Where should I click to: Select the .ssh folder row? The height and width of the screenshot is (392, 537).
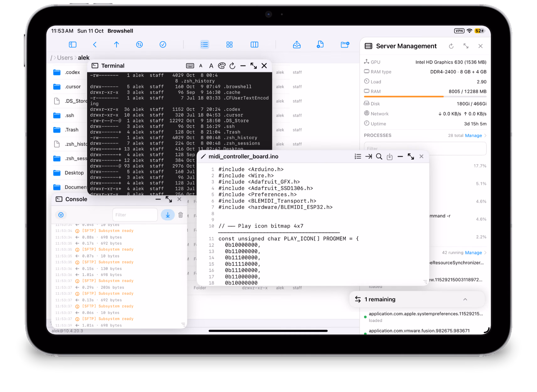click(70, 115)
